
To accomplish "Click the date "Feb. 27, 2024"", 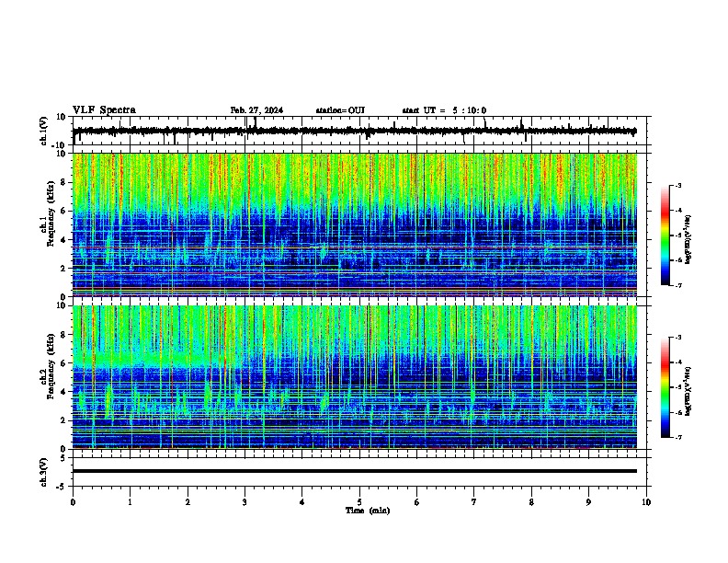I will coord(256,110).
